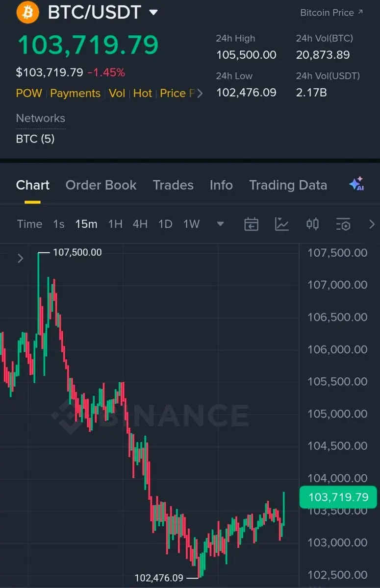Open the chart indicators icon
Screen dimensions: 380x588
click(x=282, y=224)
